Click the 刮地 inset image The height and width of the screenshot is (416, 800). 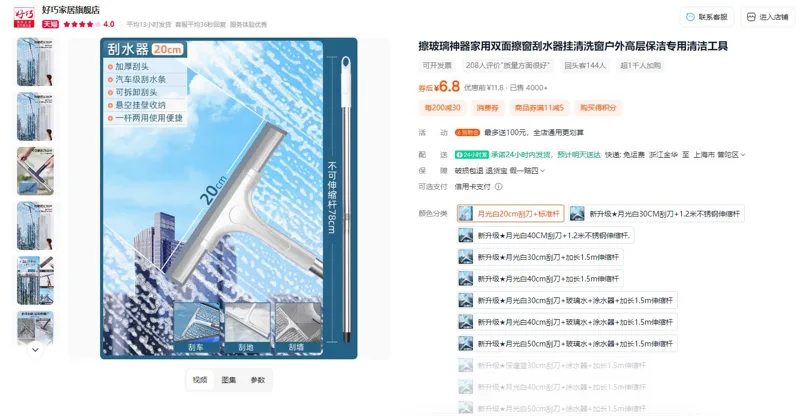tap(246, 327)
